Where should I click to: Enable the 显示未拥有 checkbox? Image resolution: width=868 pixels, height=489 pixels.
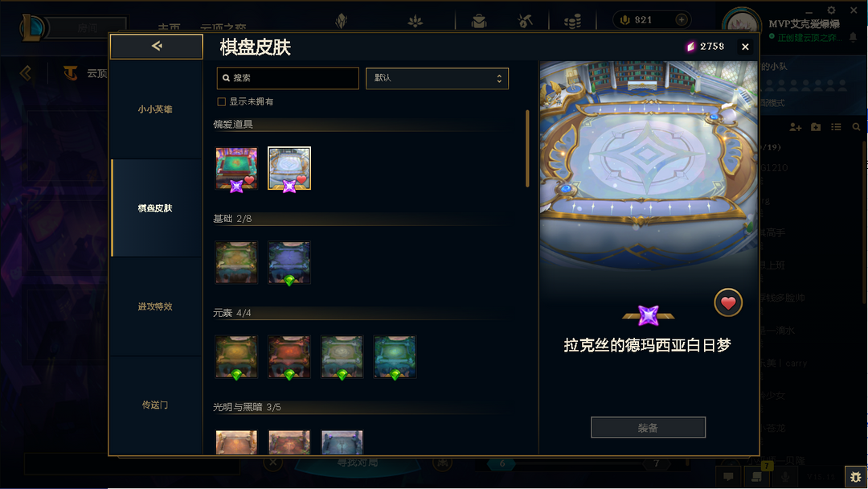click(x=222, y=102)
